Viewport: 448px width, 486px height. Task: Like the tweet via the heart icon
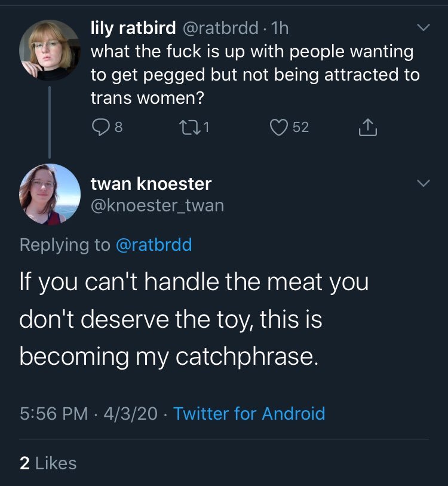tap(279, 127)
